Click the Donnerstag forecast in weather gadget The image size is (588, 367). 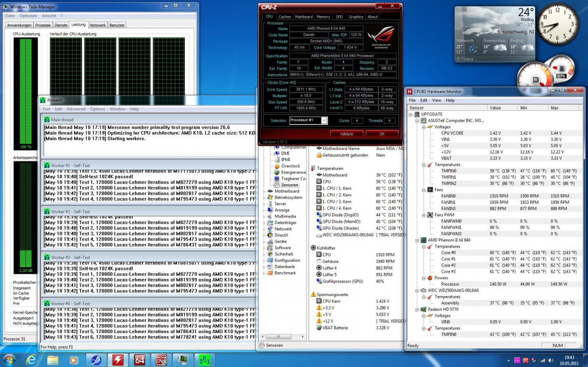(495, 46)
